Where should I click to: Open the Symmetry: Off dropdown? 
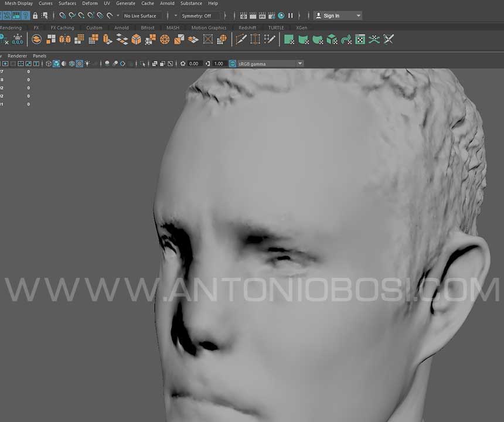201,16
